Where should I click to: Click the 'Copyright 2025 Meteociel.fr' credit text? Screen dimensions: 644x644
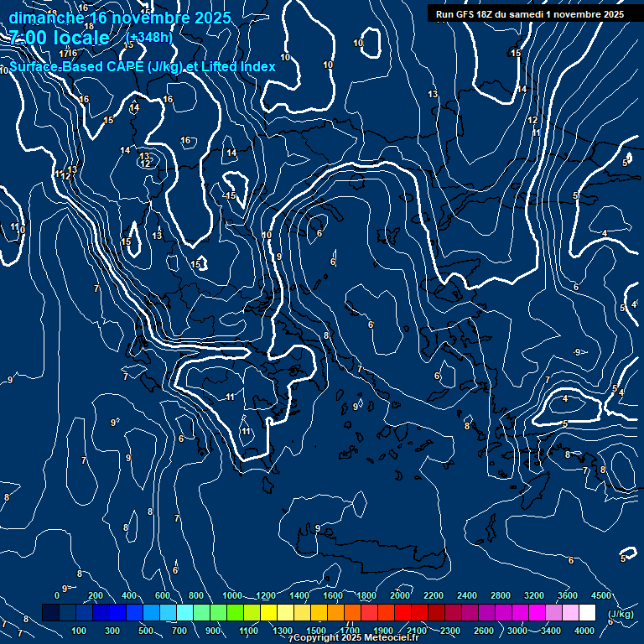(x=356, y=637)
